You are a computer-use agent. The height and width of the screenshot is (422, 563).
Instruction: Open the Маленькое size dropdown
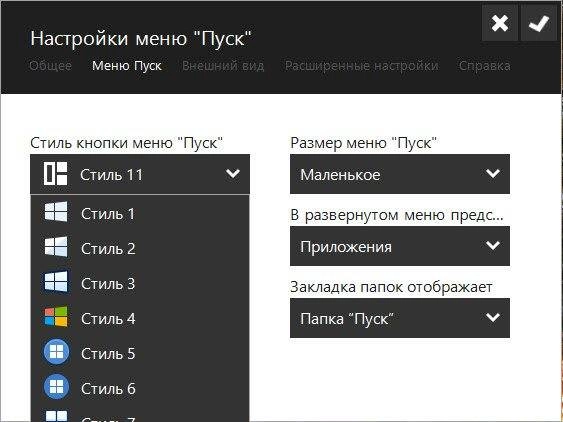click(400, 174)
